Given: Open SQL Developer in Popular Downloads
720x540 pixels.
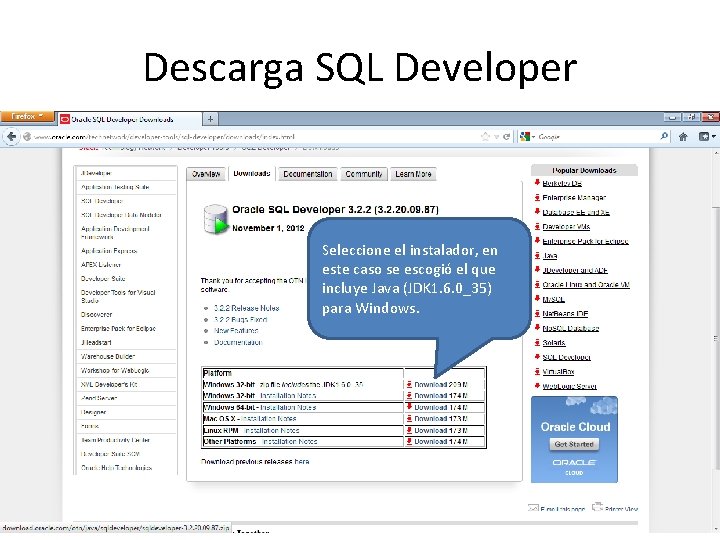Looking at the screenshot, I should (x=566, y=357).
